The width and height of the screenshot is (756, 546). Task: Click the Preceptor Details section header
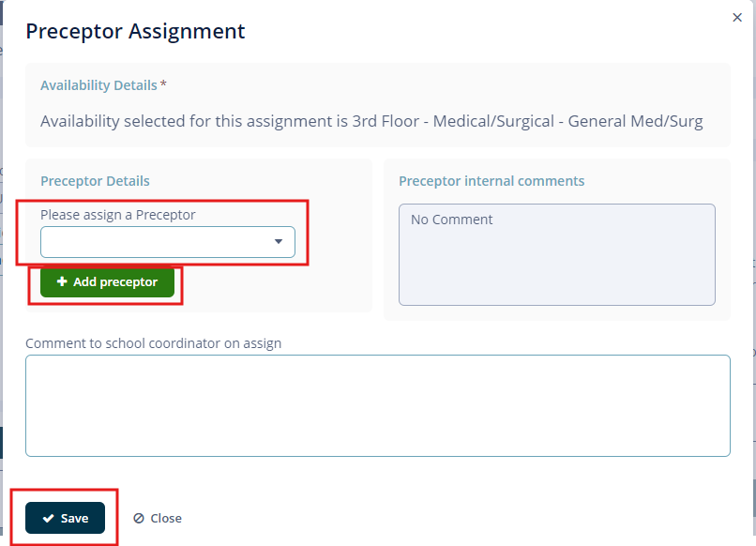point(95,181)
